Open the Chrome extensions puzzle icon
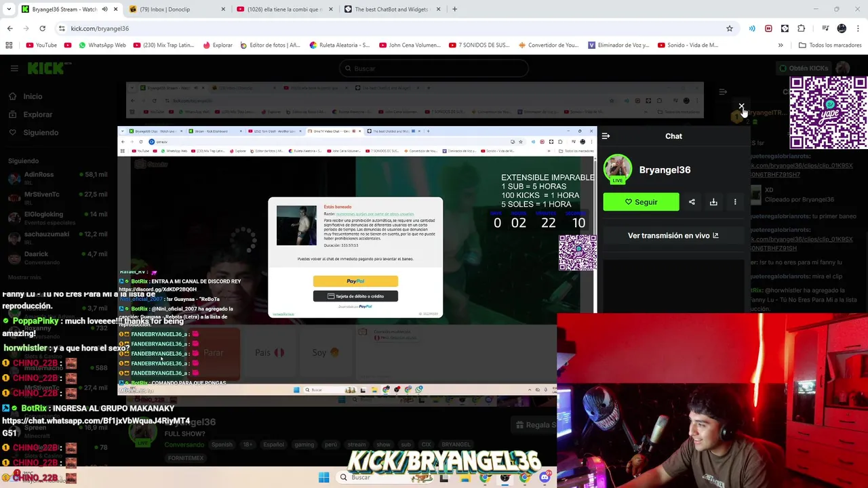868x488 pixels. coord(802,28)
